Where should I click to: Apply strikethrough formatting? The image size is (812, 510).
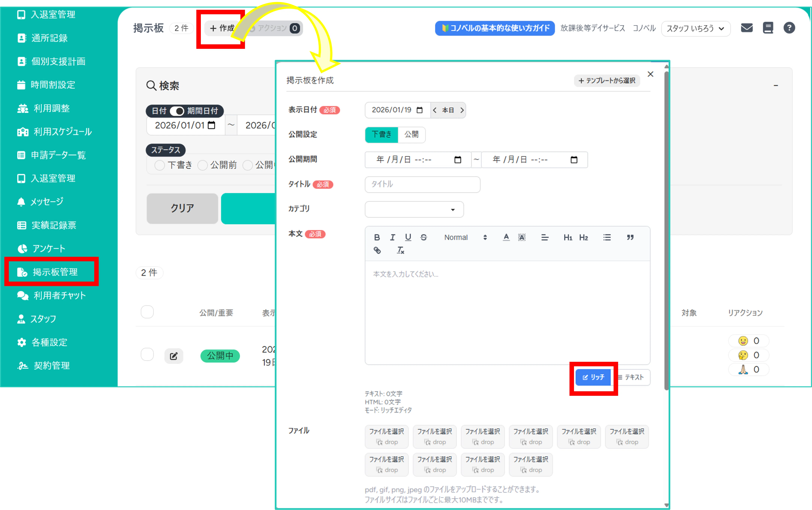(x=424, y=237)
